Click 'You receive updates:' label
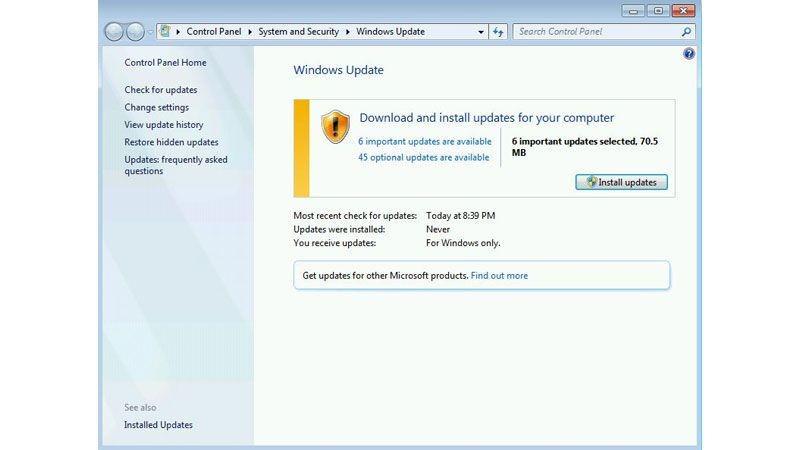The image size is (800, 450). [335, 243]
